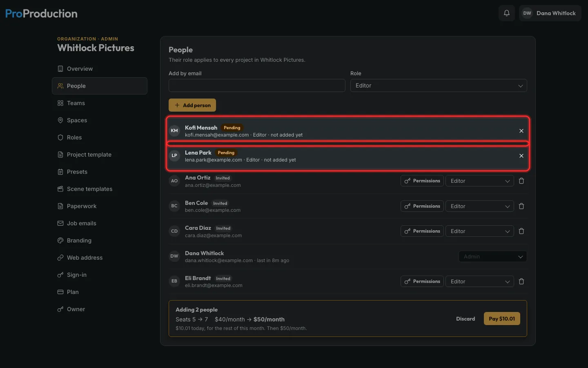Discard the pending additions

coord(465,319)
